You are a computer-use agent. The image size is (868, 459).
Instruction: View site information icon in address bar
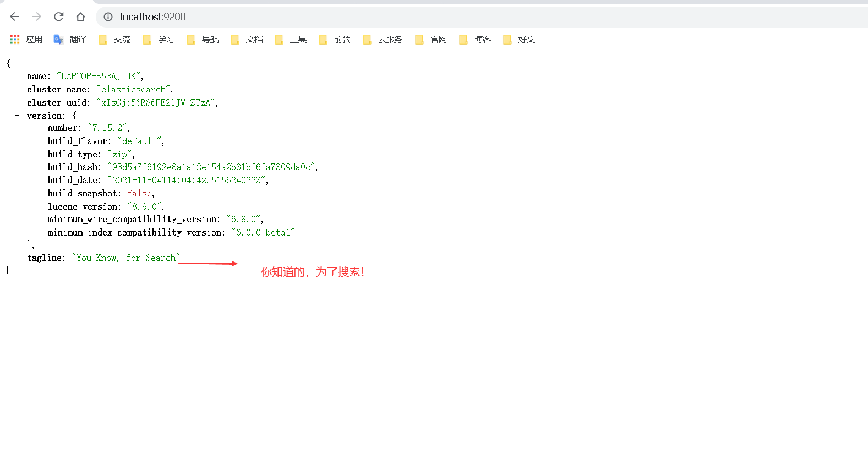click(x=108, y=17)
